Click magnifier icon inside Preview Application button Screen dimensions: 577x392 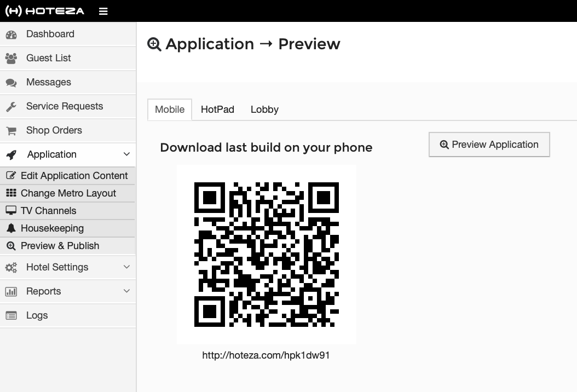point(444,145)
